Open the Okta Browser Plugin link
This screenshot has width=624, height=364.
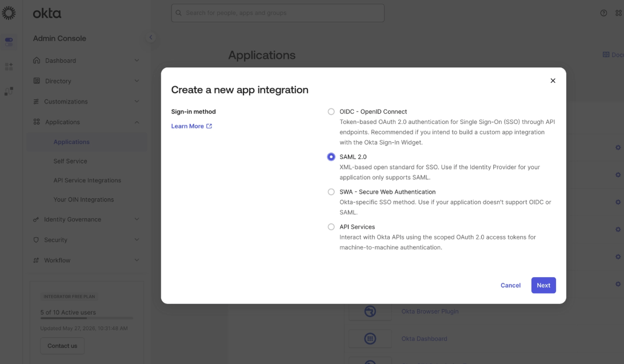tap(430, 311)
